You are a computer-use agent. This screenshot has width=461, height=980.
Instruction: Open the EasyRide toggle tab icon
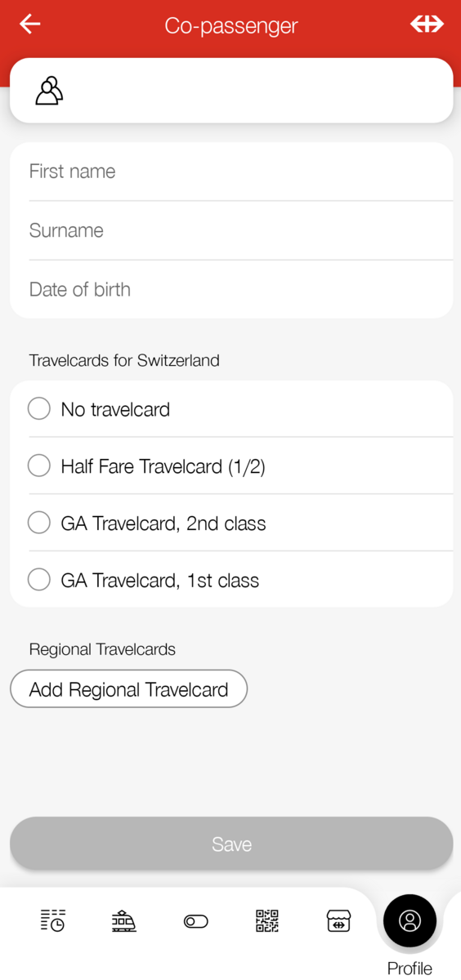tap(196, 921)
